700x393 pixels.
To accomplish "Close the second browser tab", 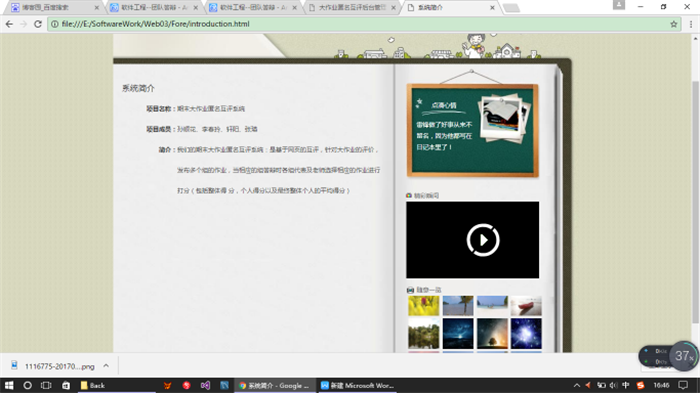I will coord(196,8).
